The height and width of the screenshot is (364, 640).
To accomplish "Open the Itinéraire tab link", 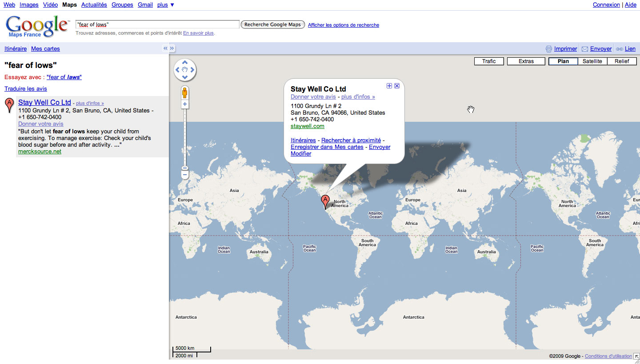I will (x=16, y=49).
